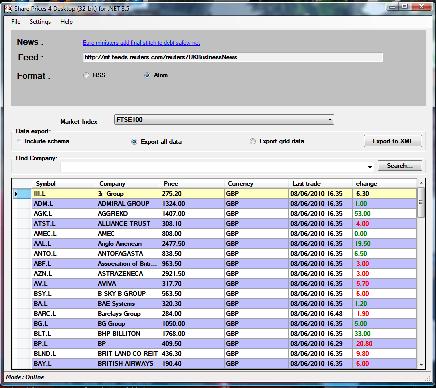Sort by the Price column header
This screenshot has height=388, width=436.
[x=171, y=184]
